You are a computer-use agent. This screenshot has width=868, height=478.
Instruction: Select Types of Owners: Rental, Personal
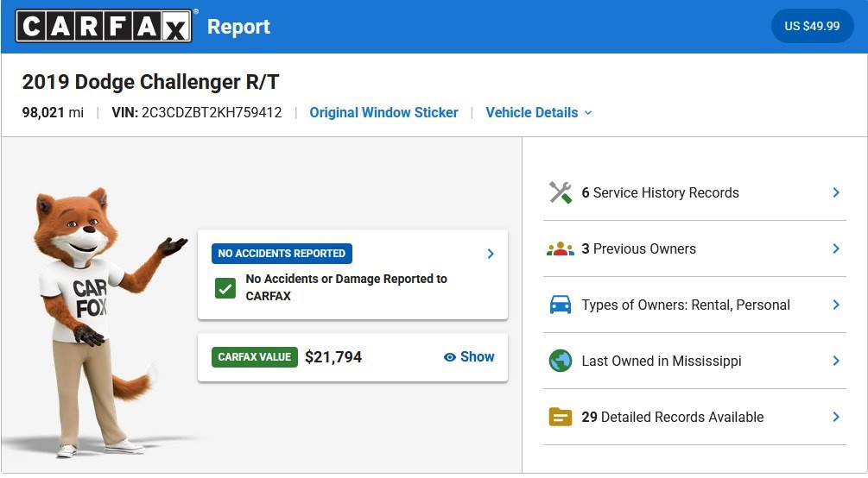694,305
